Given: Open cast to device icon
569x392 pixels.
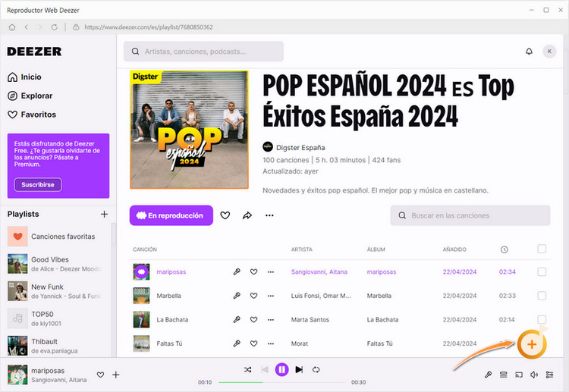Looking at the screenshot, I should [519, 375].
